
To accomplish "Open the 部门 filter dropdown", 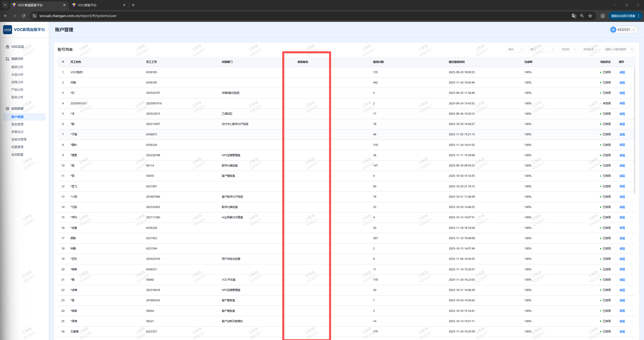I will 542,50.
